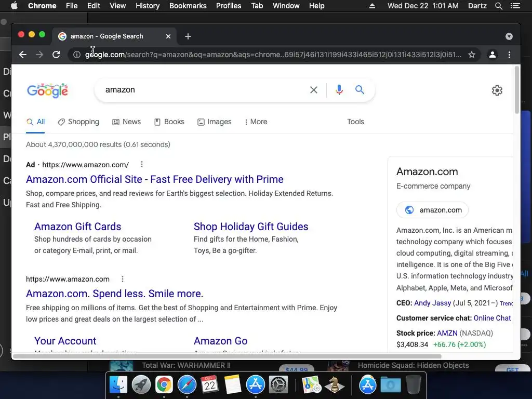Open a new tab with the plus button

(x=188, y=36)
